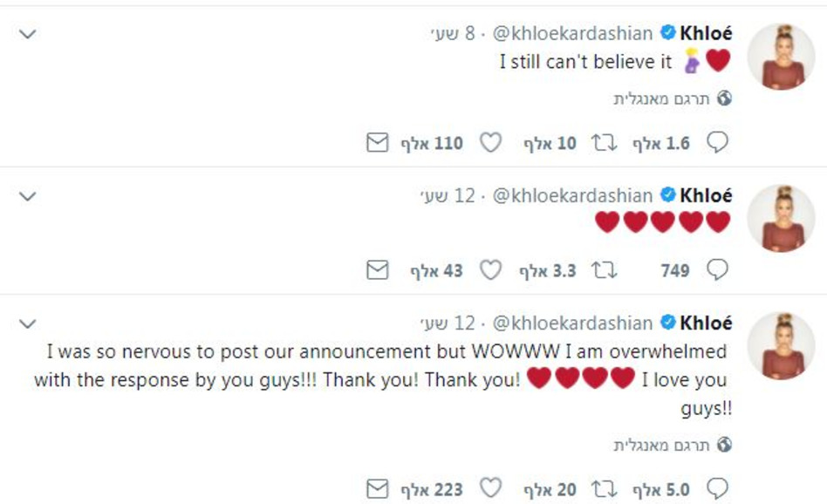The width and height of the screenshot is (827, 504).
Task: Open the options chevron on the third tweet
Action: click(28, 324)
